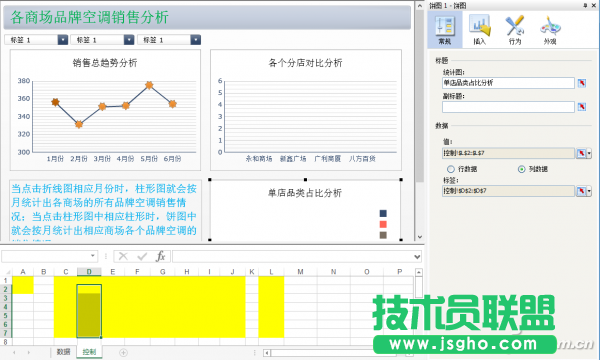Select the 列数据 radio button
This screenshot has height=360, width=600.
[521, 169]
